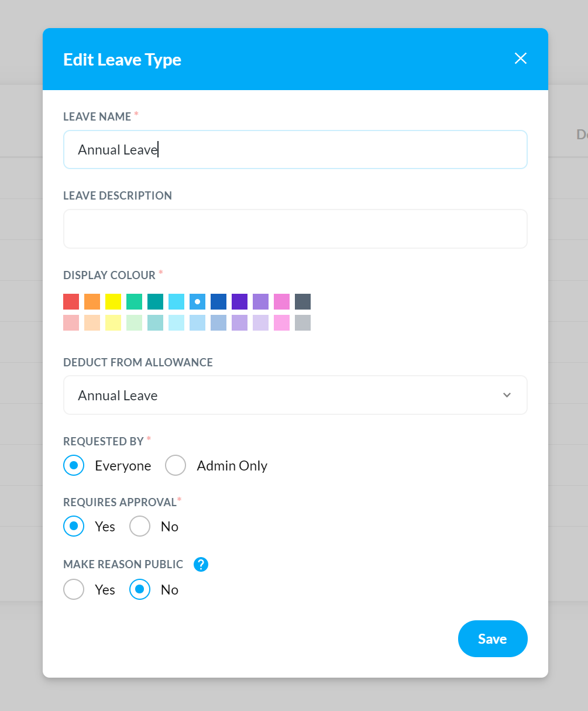Select Everyone radio button

(74, 466)
